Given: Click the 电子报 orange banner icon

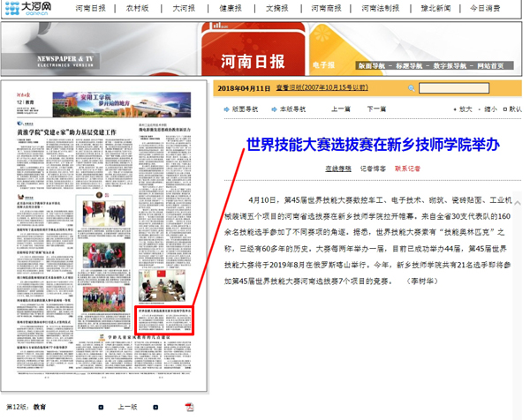Looking at the screenshot, I should click(x=324, y=65).
